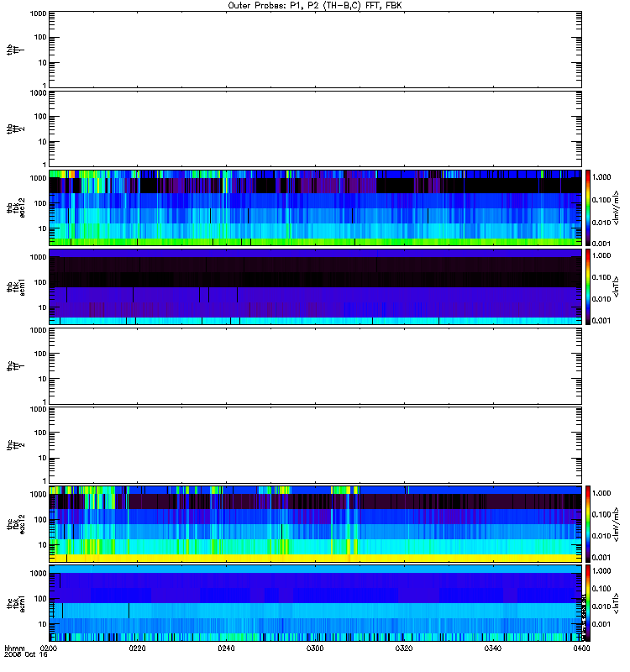Click the color bar beside the thc fbk edc12 panel
This screenshot has width=630, height=672.
click(588, 524)
